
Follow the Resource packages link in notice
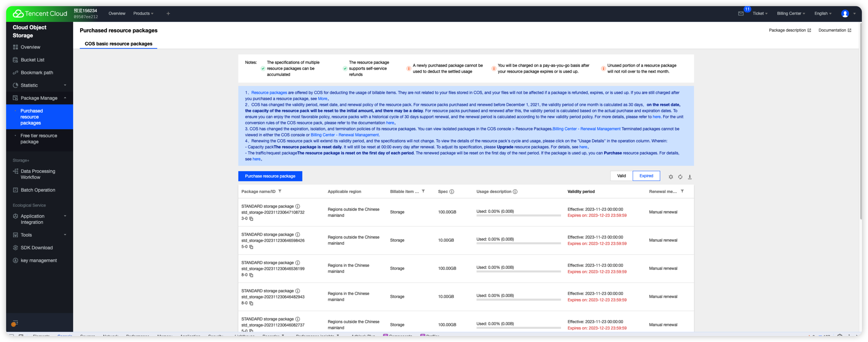pos(269,93)
